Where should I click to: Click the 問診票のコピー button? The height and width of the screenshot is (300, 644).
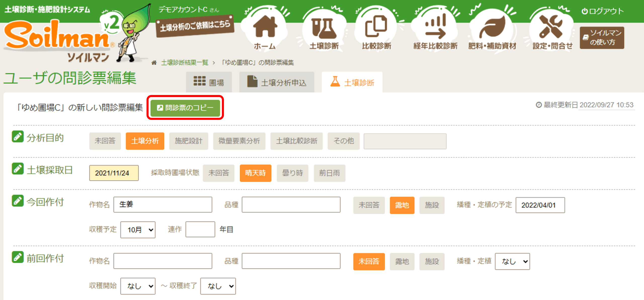(x=185, y=108)
